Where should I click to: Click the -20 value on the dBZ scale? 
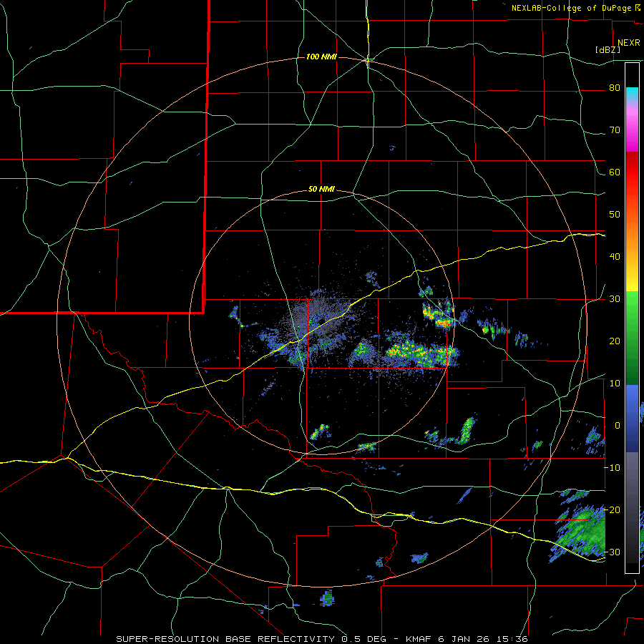coord(613,510)
